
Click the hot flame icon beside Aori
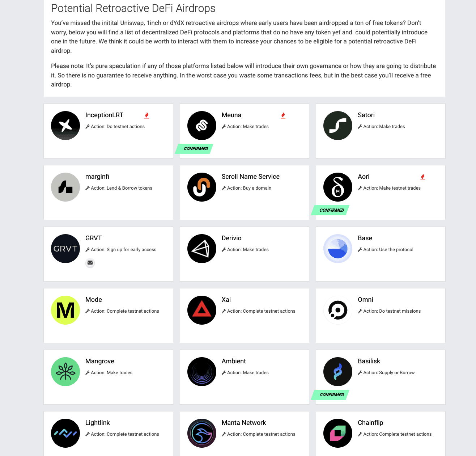click(x=423, y=177)
